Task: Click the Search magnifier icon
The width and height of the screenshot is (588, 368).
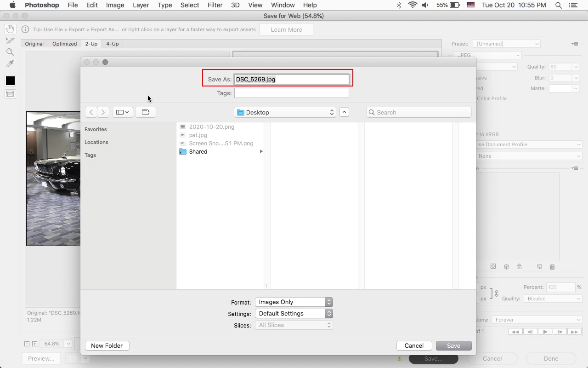Action: (372, 112)
